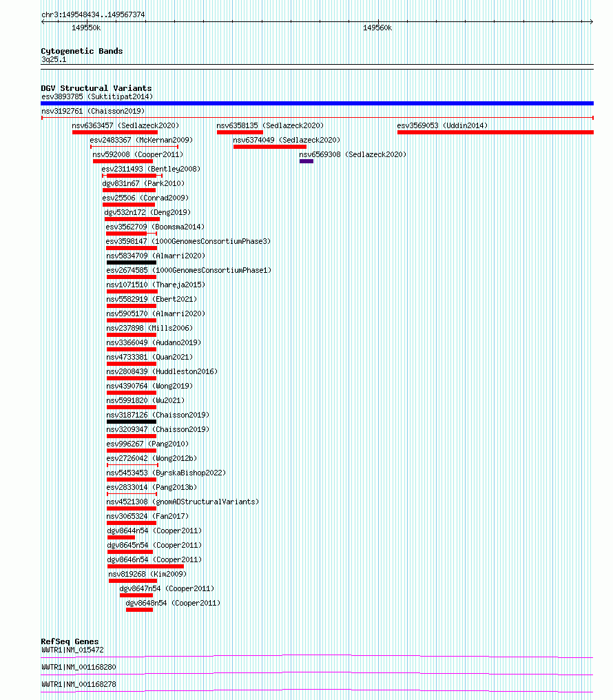613x700 pixels.
Task: Open nsv4521308 (gnomADStructuralVariants) variant
Action: [183, 502]
